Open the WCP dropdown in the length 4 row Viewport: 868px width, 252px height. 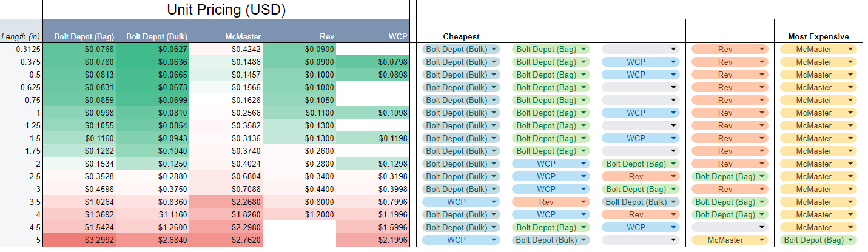coord(551,214)
